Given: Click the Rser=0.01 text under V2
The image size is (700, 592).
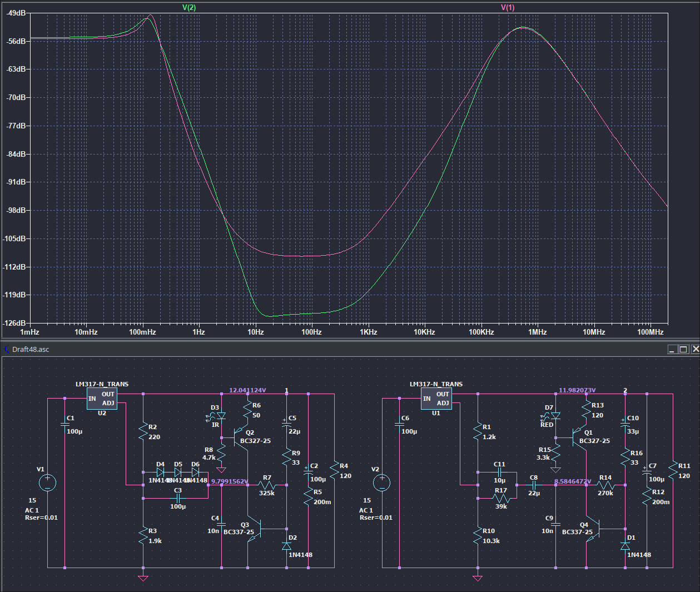Looking at the screenshot, I should pos(376,518).
